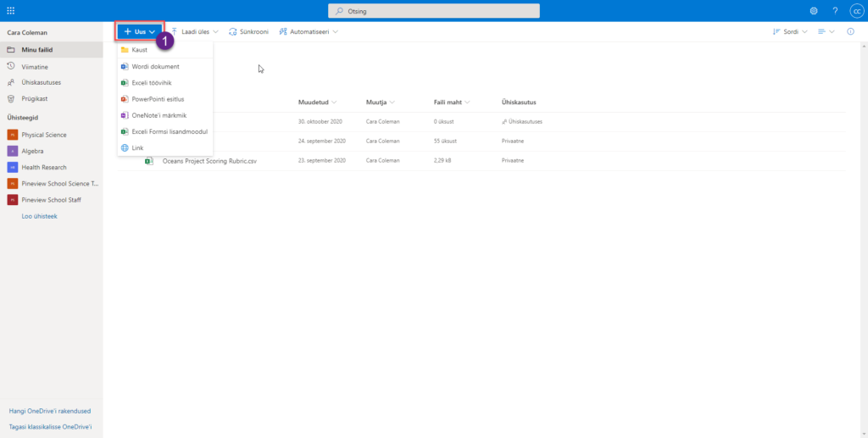The width and height of the screenshot is (868, 438).
Task: Open the view options layout dropdown
Action: click(x=826, y=31)
